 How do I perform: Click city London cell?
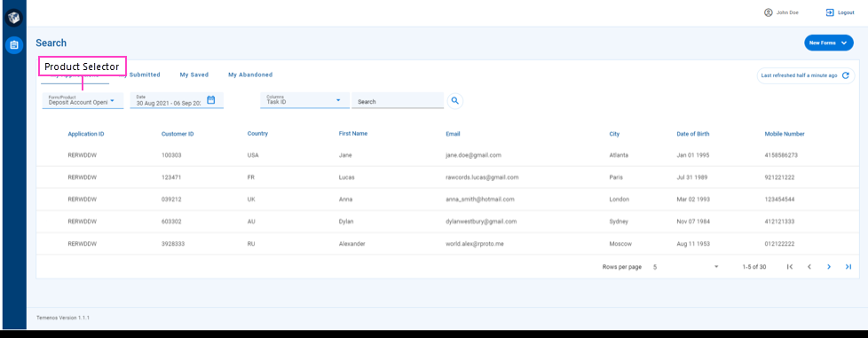tap(619, 199)
